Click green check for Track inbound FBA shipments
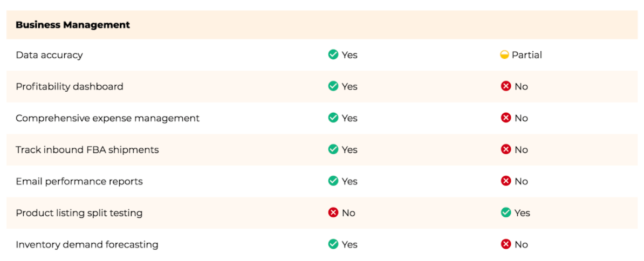 pyautogui.click(x=333, y=149)
